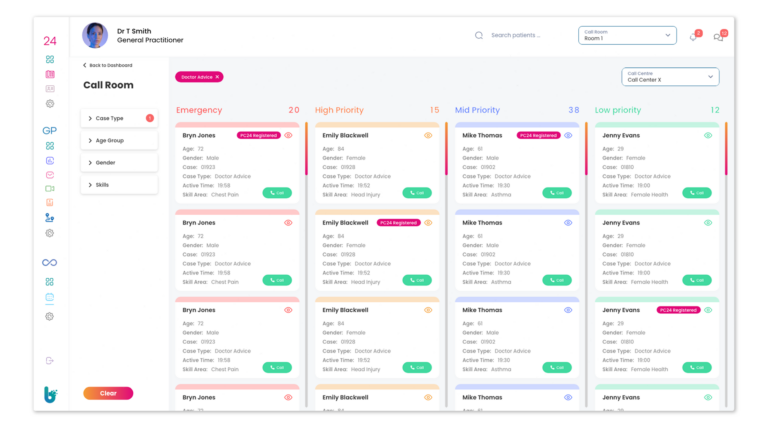
Task: Click the logout icon in sidebar
Action: [49, 360]
